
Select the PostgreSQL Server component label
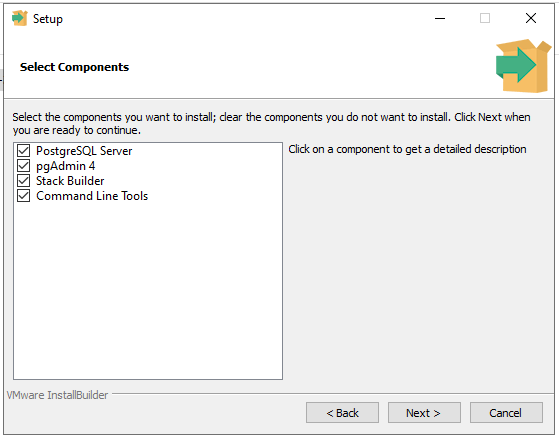click(84, 151)
